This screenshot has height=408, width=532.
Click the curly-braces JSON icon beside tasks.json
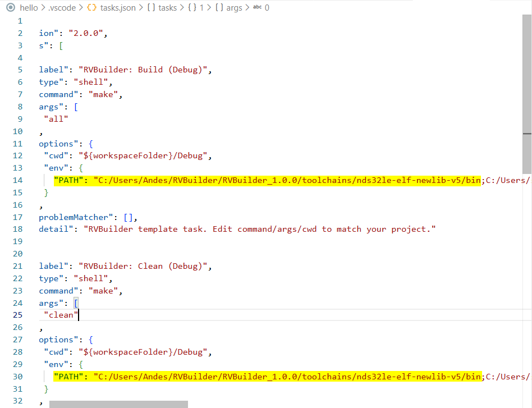click(91, 8)
